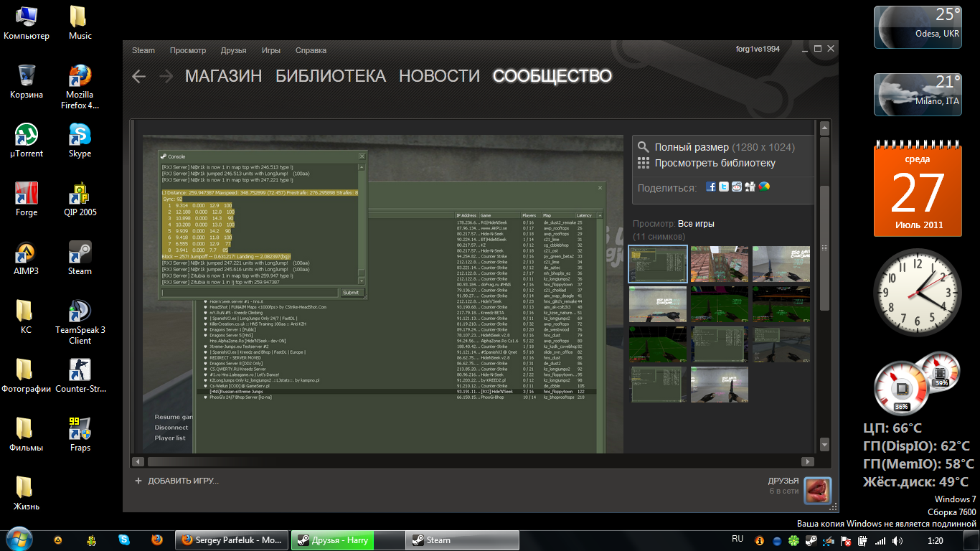980x551 pixels.
Task: Select the brick-wall map screenshot thumbnail
Action: 720,263
